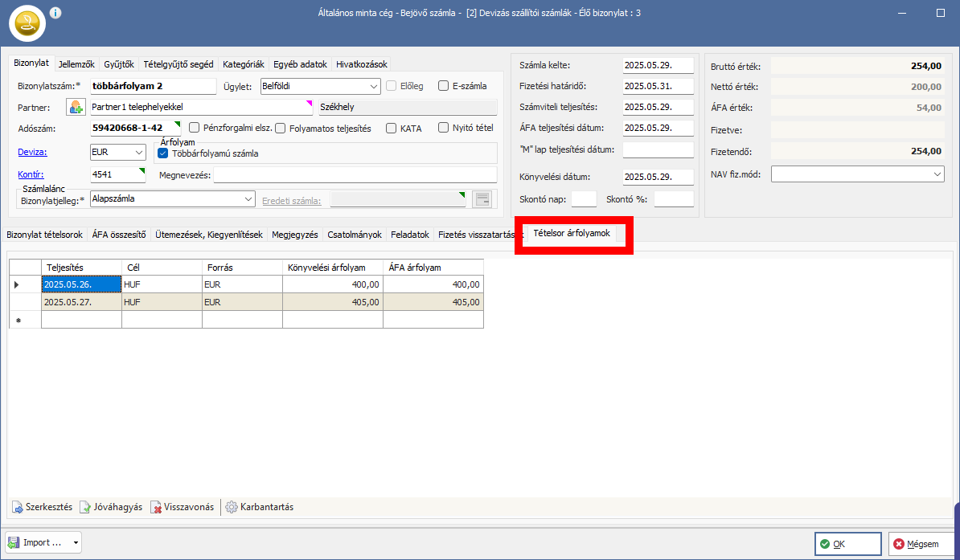Image resolution: width=960 pixels, height=560 pixels.
Task: Focus the "M" lap teljesítési dátum field
Action: (x=658, y=149)
